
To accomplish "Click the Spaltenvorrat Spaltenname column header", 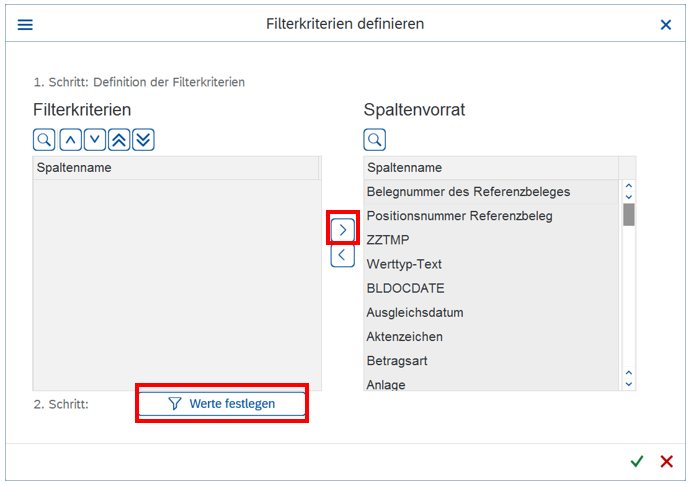I will 490,167.
